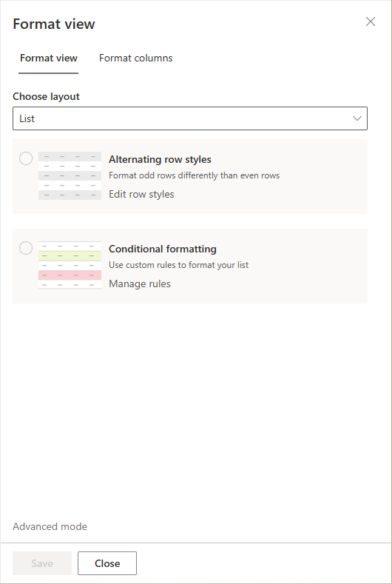
Task: Open the Edit row styles link
Action: coord(141,195)
